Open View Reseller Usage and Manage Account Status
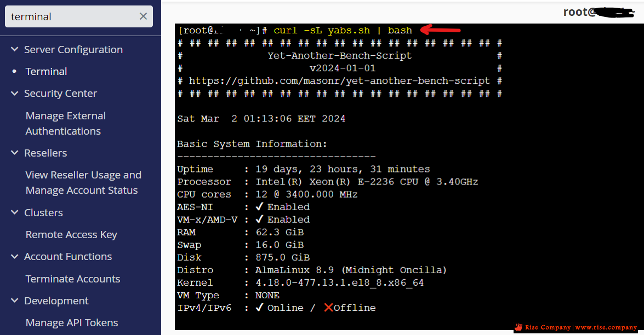 (83, 182)
